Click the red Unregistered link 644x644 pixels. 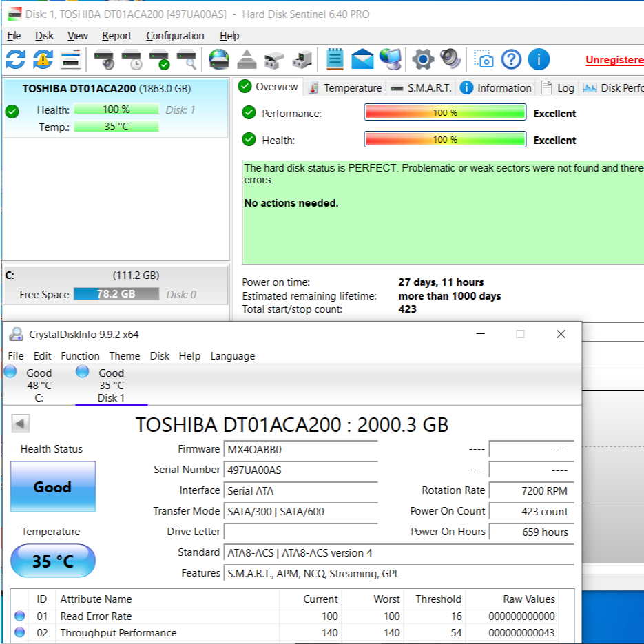click(x=614, y=60)
